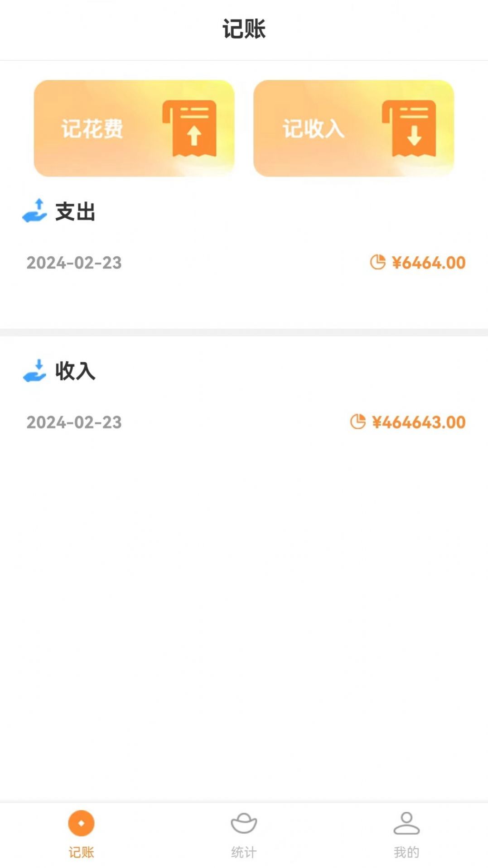Switch to the 统计 tab label
Viewport: 488px width, 868px height.
click(x=244, y=852)
